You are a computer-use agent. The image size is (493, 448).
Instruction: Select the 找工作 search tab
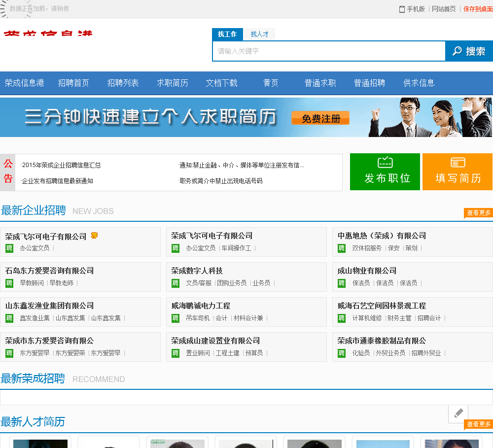pyautogui.click(x=227, y=34)
